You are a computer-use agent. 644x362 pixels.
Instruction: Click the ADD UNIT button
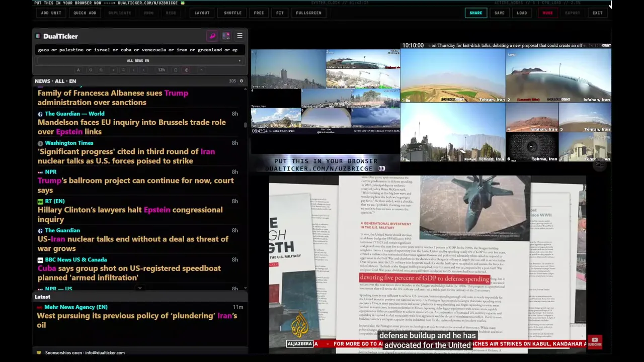click(x=51, y=13)
